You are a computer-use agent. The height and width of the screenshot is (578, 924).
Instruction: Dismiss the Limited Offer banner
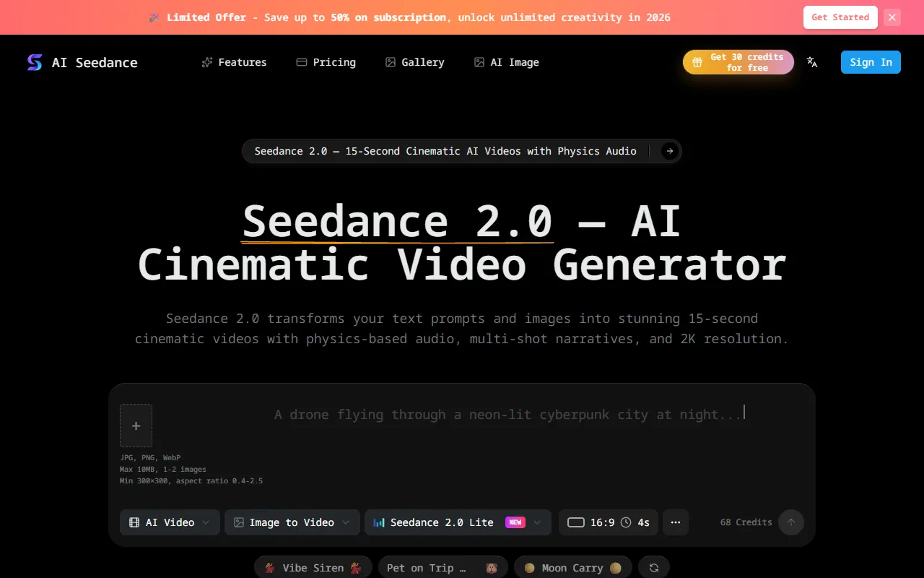click(892, 17)
